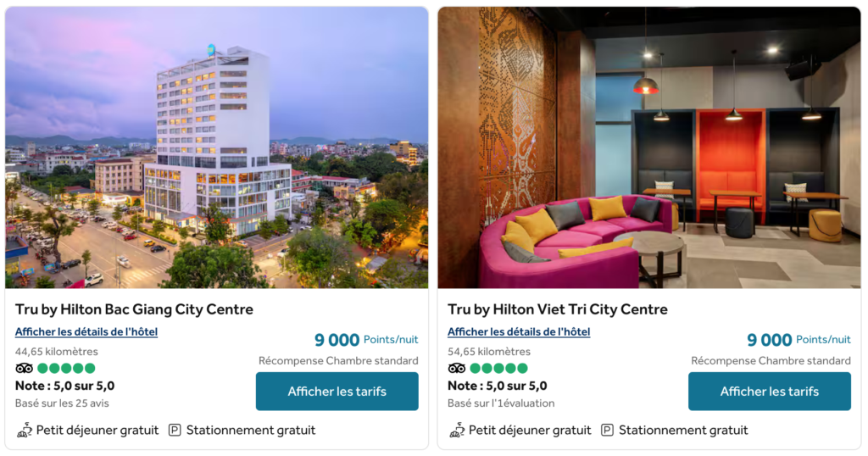Click Viet Tri free breakfast icon

(457, 430)
